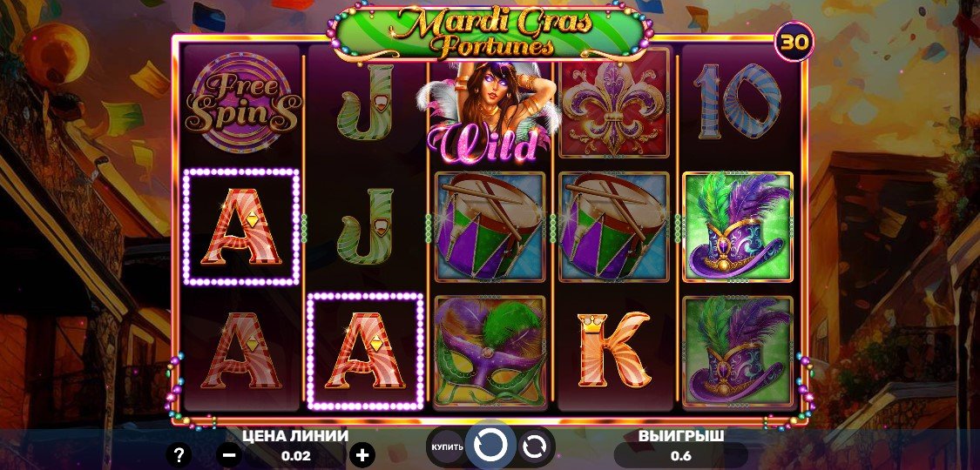Click the Mardi Gras Fortunes logo
The width and height of the screenshot is (980, 470).
[x=491, y=33]
